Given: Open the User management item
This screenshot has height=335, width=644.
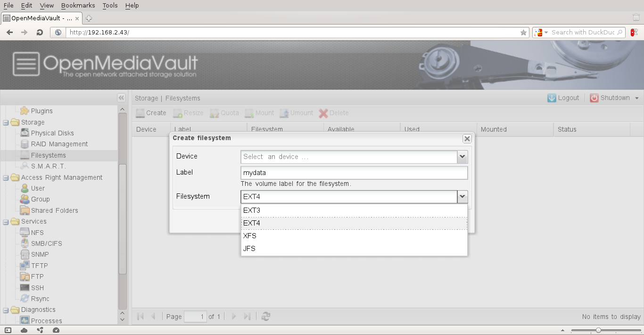Looking at the screenshot, I should (38, 188).
